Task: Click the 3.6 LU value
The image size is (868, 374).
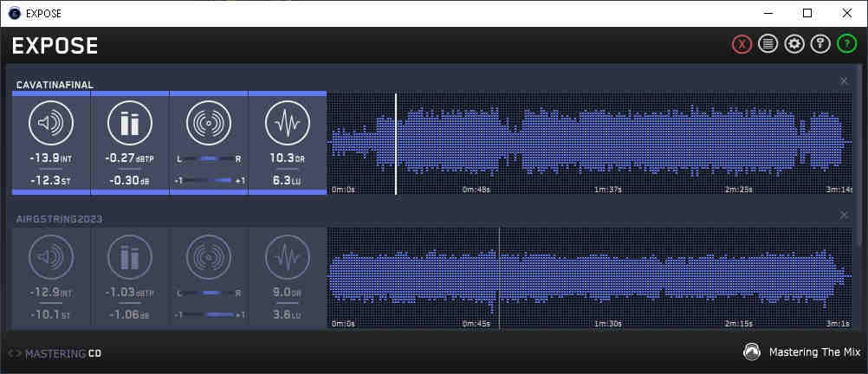Action: pos(288,315)
